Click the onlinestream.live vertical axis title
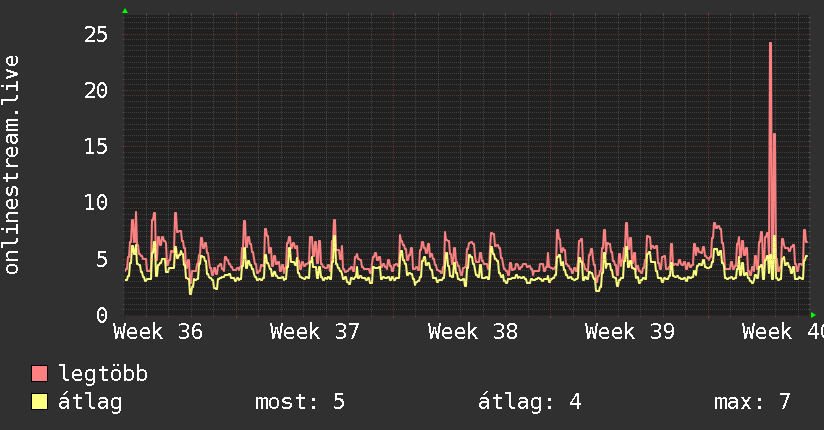The width and height of the screenshot is (824, 430). pos(11,165)
